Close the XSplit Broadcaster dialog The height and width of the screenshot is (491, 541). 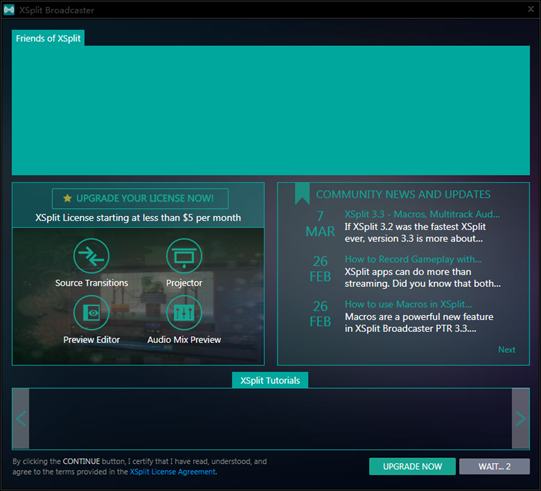point(531,9)
